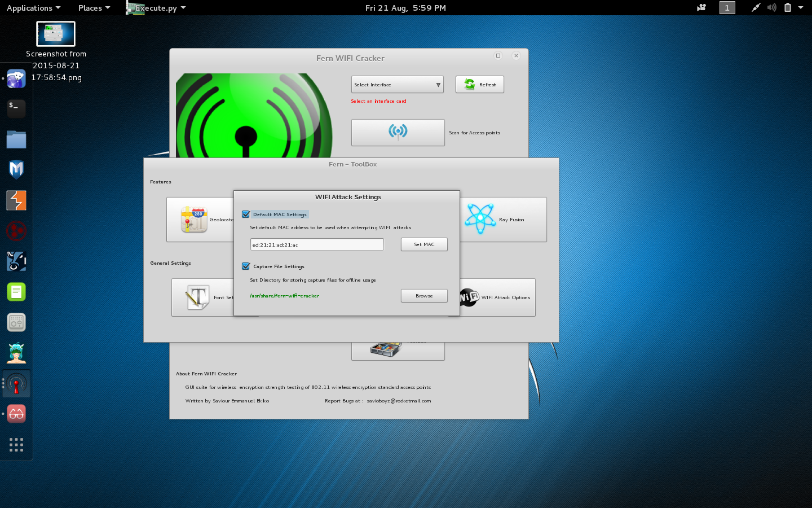Screen dimensions: 812x508
Task: Open Font Settings icon
Action: [x=198, y=297]
